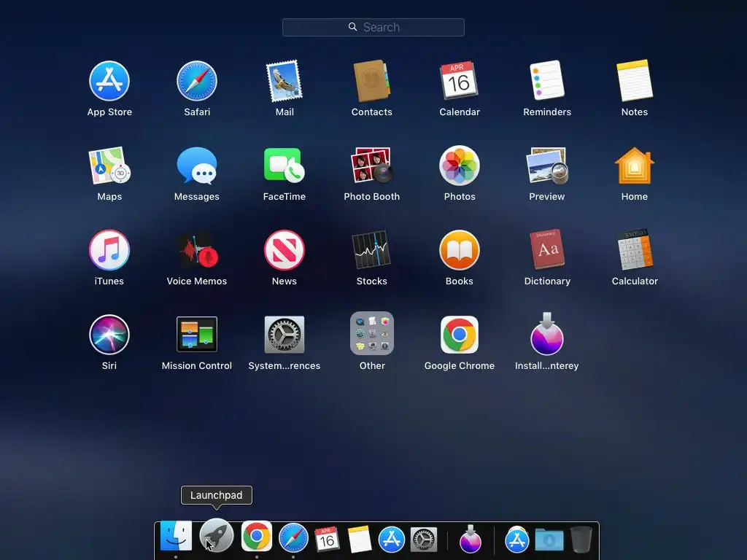Screen dimensions: 747x560
Task: Open the Messages app
Action: point(197,166)
